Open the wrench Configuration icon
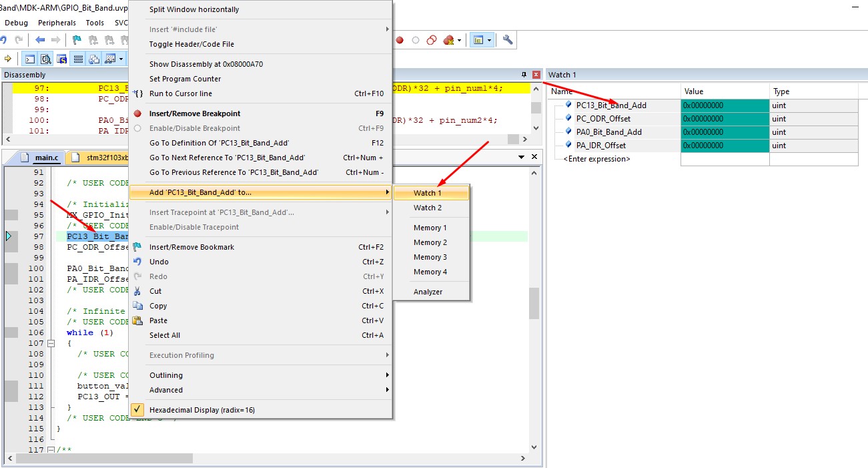Screen dimensions: 868x468 pyautogui.click(x=508, y=40)
